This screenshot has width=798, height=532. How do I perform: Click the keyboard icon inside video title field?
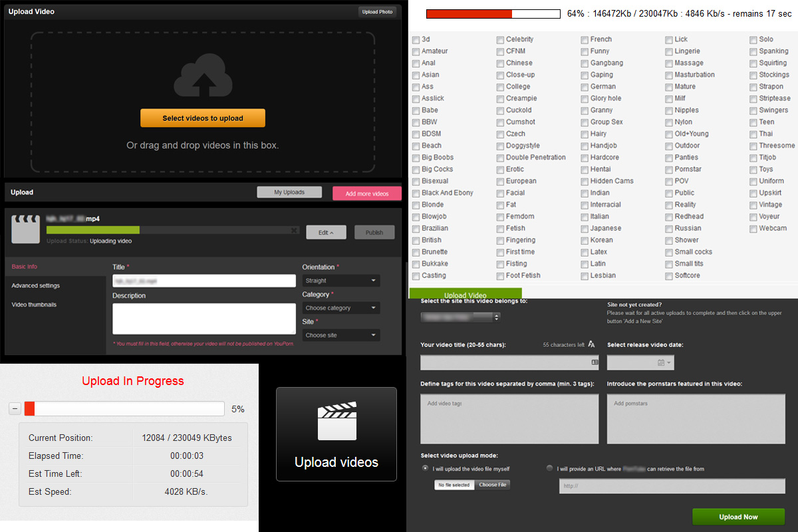click(594, 362)
